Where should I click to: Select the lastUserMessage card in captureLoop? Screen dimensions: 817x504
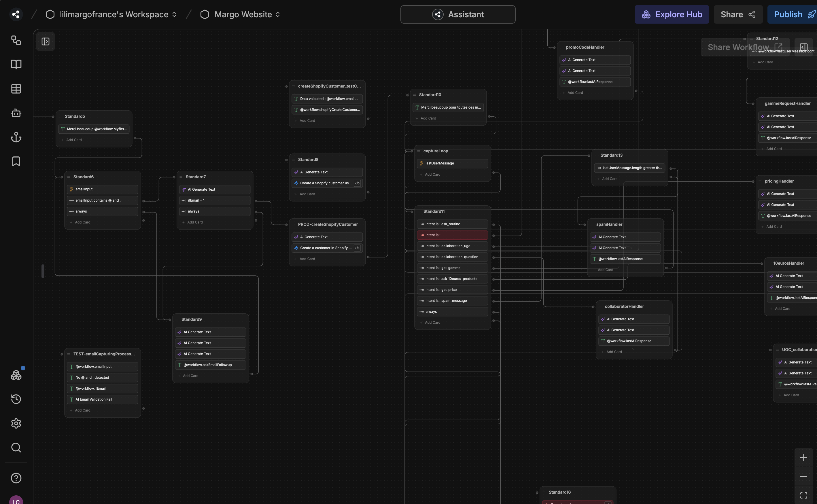tap(453, 163)
